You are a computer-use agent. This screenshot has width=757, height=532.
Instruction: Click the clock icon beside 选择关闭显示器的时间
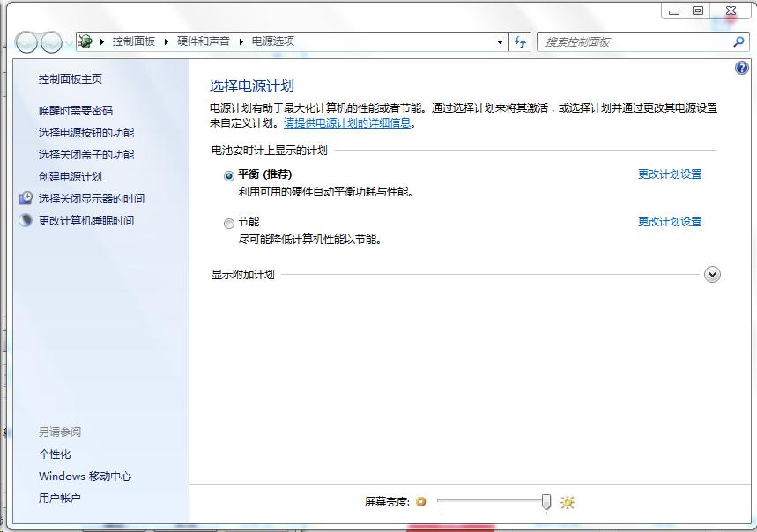[26, 198]
